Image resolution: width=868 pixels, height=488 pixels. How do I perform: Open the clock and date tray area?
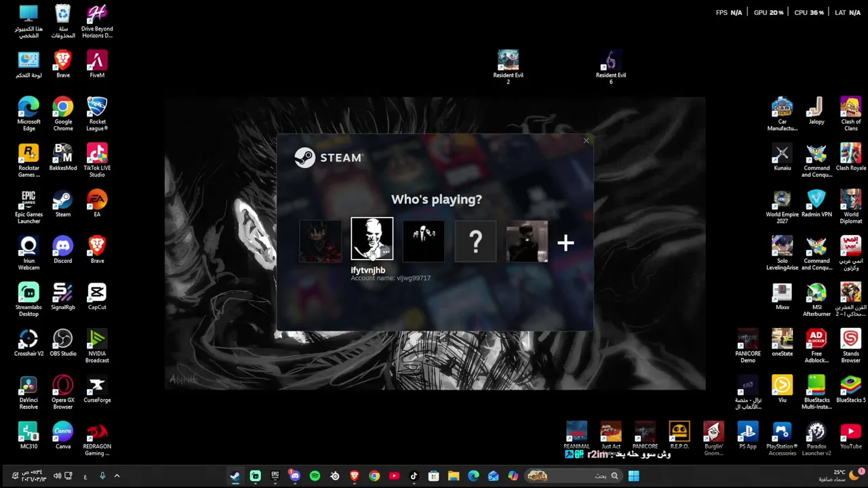coord(34,476)
